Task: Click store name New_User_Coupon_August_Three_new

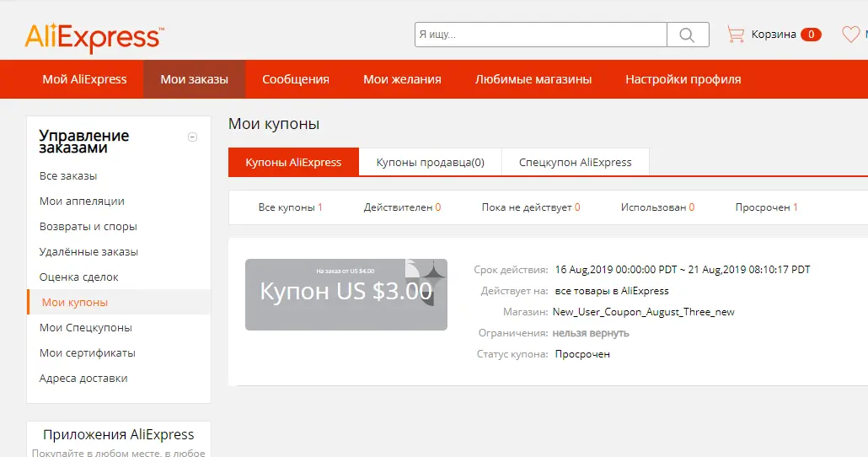Action: coord(643,312)
